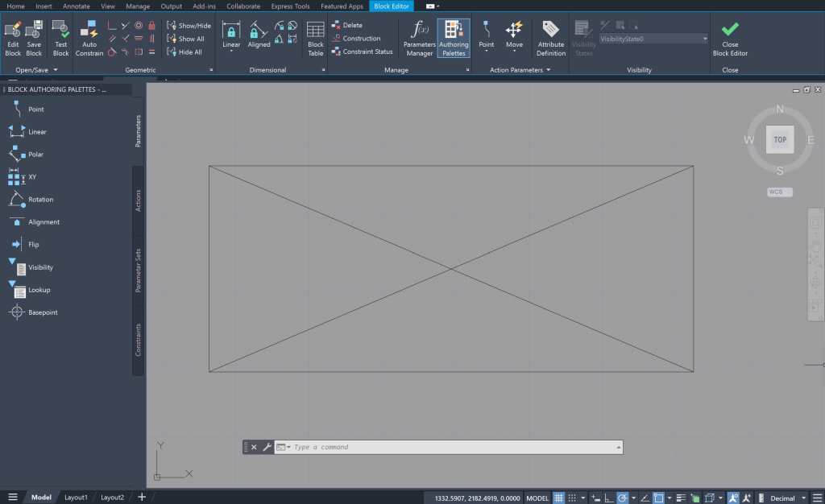Switch to the Annotate ribbon tab
This screenshot has height=504, width=825.
tap(76, 6)
